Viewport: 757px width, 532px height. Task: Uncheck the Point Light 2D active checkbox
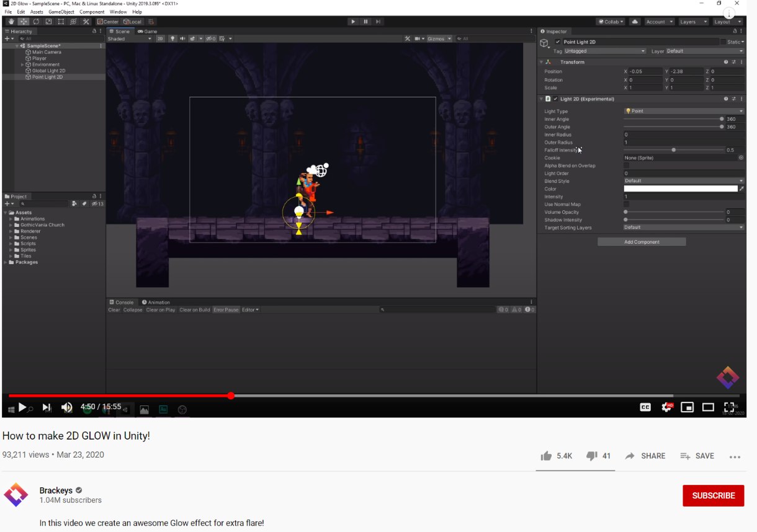pos(558,42)
